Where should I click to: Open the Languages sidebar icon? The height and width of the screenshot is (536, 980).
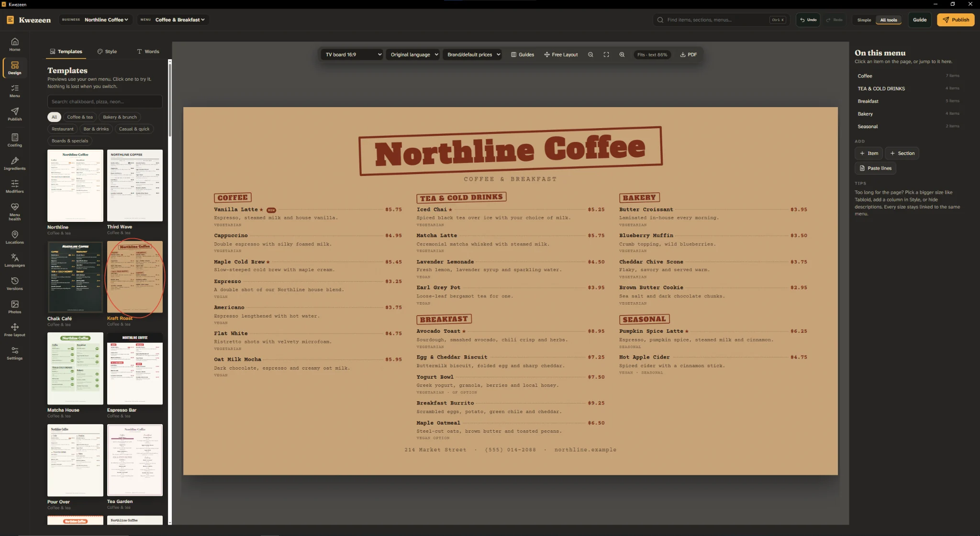pos(15,261)
